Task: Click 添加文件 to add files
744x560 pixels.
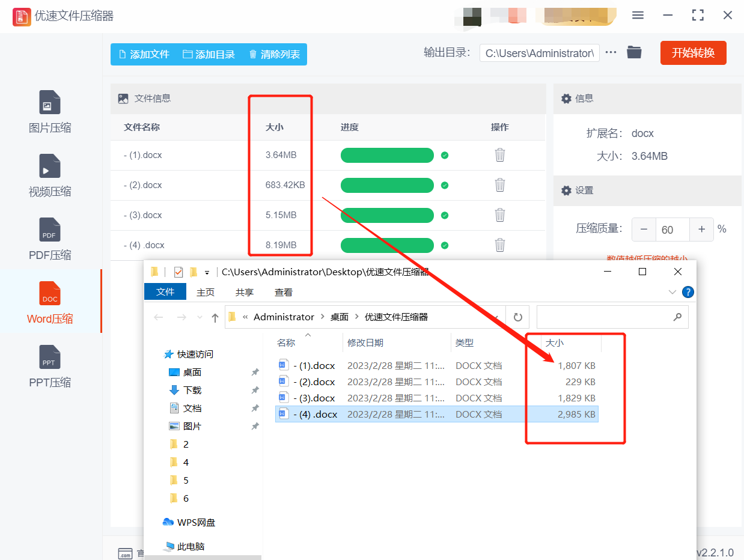Action: [x=144, y=54]
